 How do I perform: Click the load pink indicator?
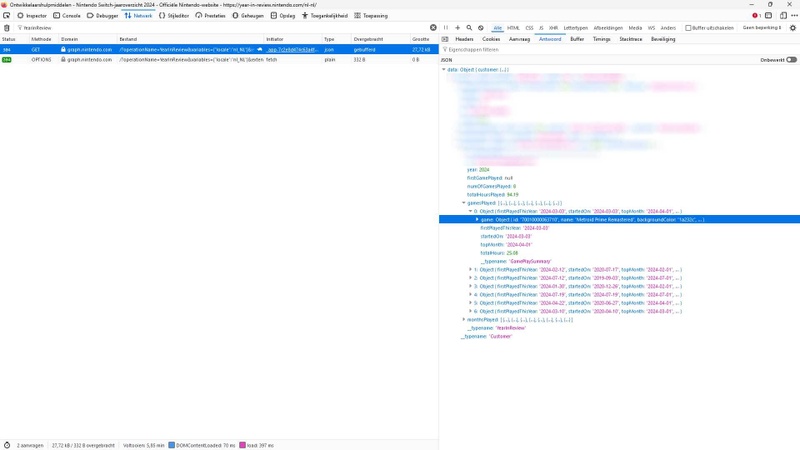(242, 445)
